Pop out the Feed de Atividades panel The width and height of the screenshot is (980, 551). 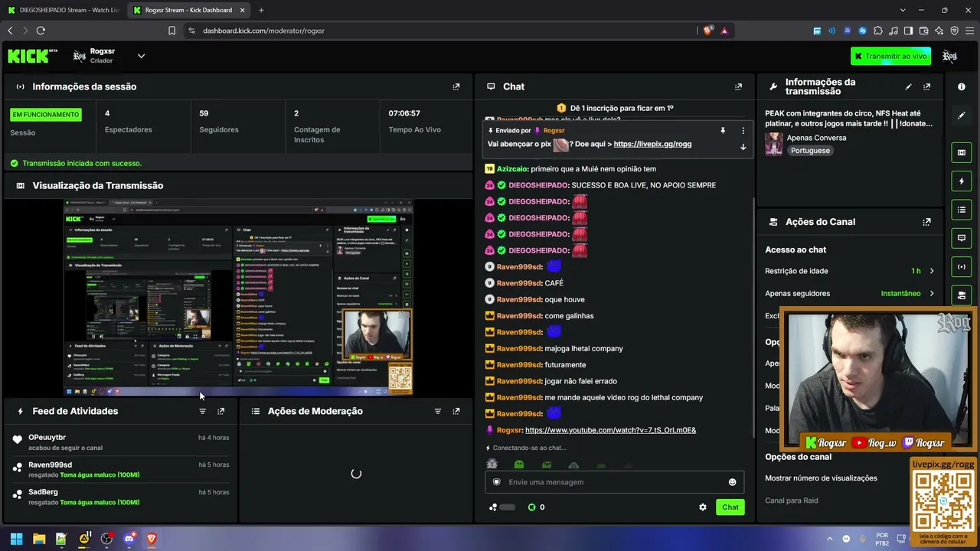click(220, 411)
